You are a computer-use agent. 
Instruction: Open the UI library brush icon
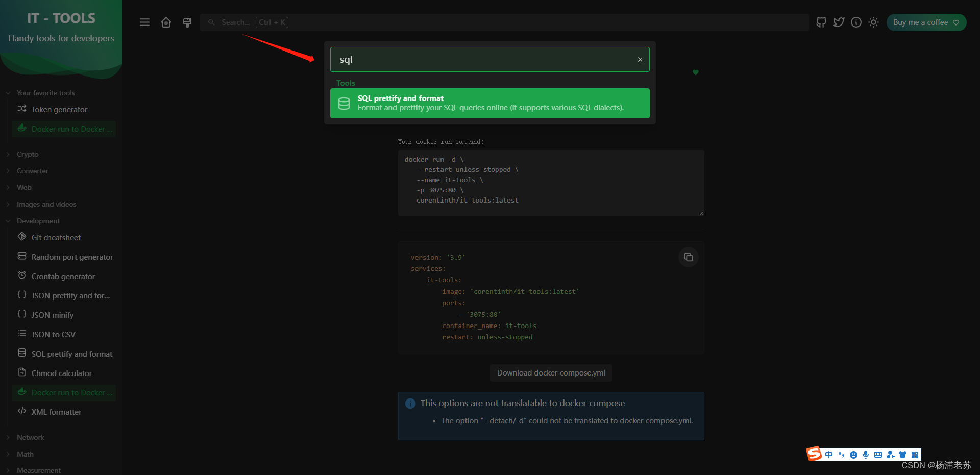pyautogui.click(x=187, y=22)
